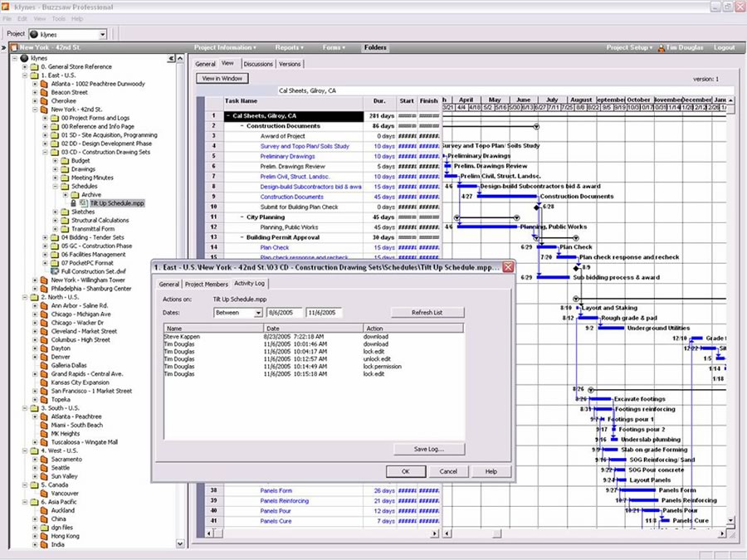Image resolution: width=747 pixels, height=560 pixels.
Task: Open the Between dates dropdown in Activity Log
Action: coord(258,313)
